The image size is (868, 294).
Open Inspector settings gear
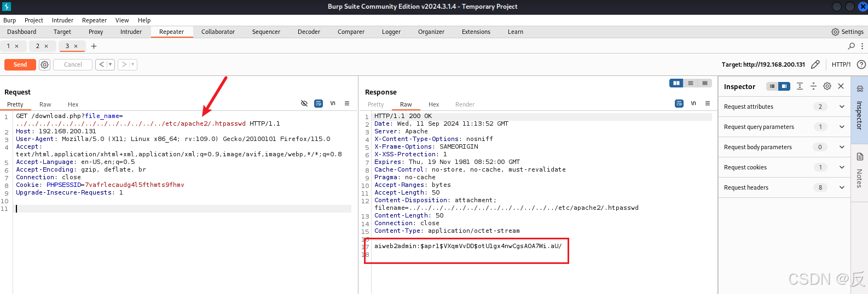click(827, 86)
